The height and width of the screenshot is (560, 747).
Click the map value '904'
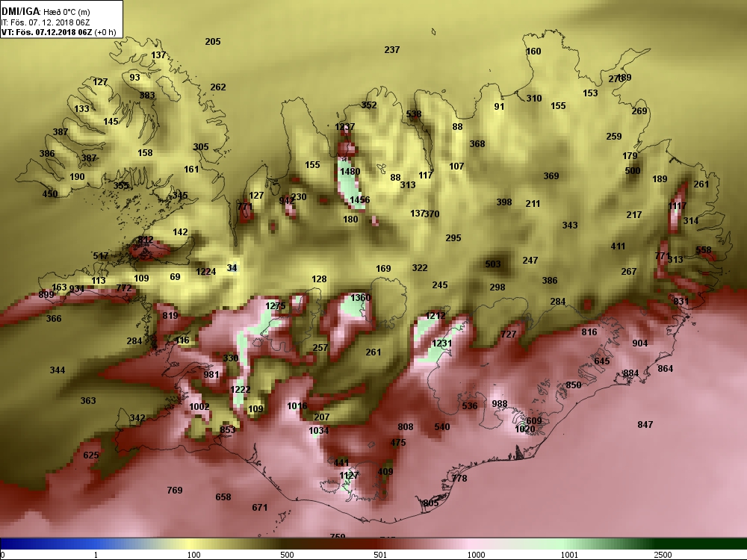(640, 343)
